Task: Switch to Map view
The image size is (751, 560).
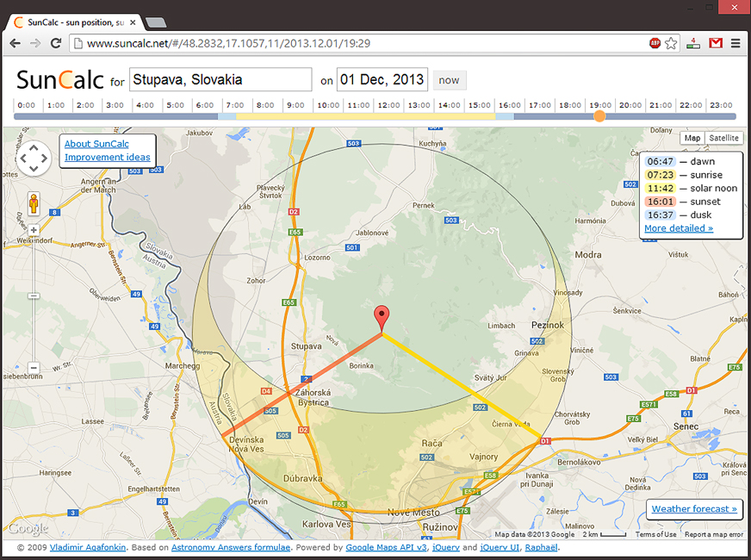Action: coord(692,138)
